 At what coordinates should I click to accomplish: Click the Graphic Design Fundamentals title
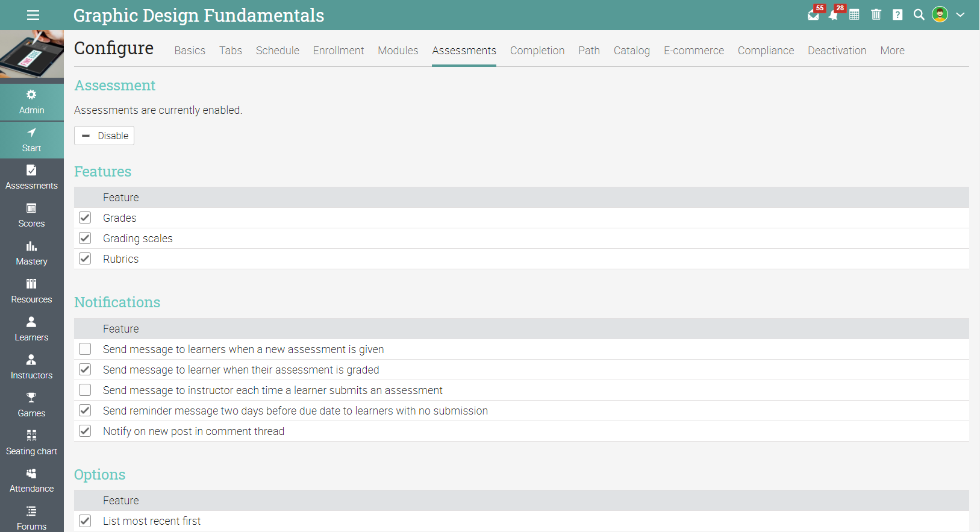199,15
